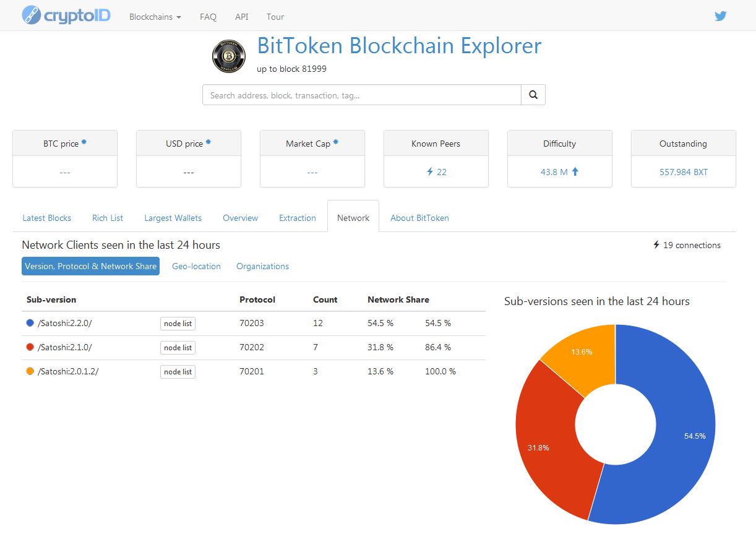Click the lightning icon next to 19 connections
756x534 pixels.
coord(656,245)
